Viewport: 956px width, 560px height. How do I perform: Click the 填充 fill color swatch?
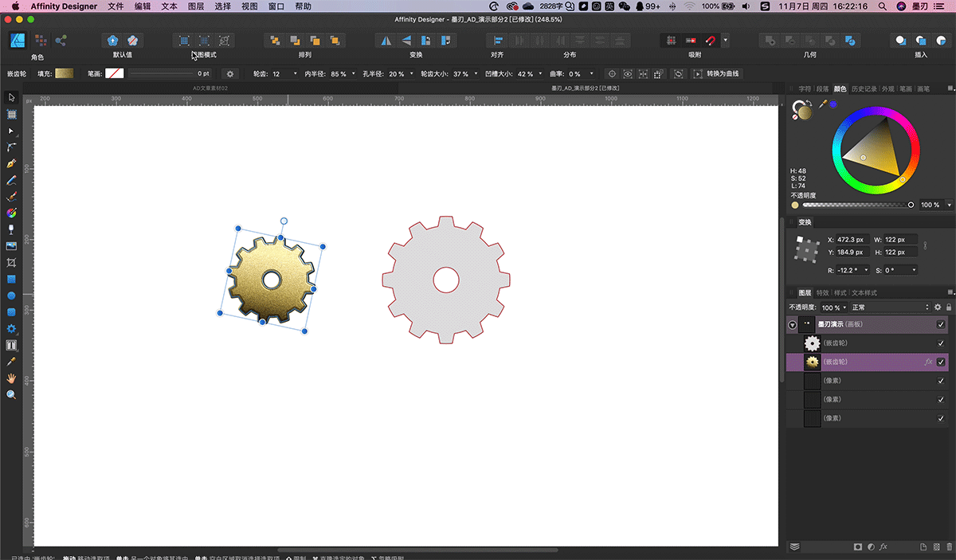pyautogui.click(x=65, y=73)
